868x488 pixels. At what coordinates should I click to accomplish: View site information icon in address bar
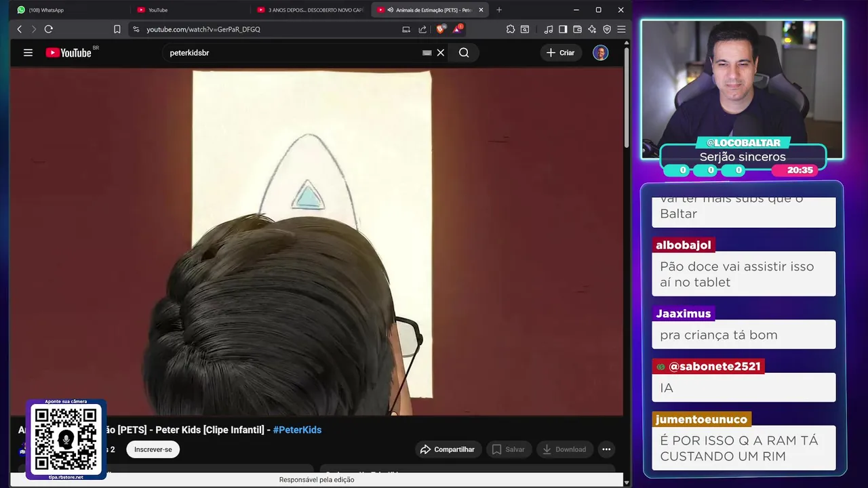pyautogui.click(x=136, y=29)
